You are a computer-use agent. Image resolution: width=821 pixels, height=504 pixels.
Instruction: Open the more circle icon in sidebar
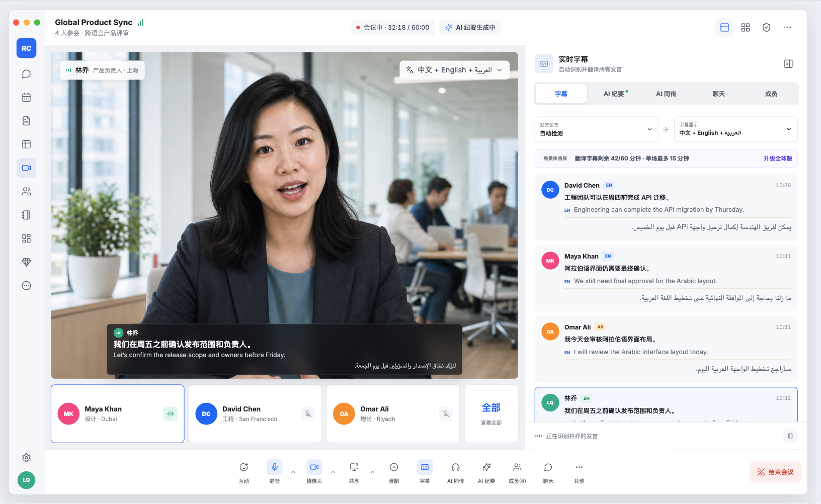[x=26, y=286]
